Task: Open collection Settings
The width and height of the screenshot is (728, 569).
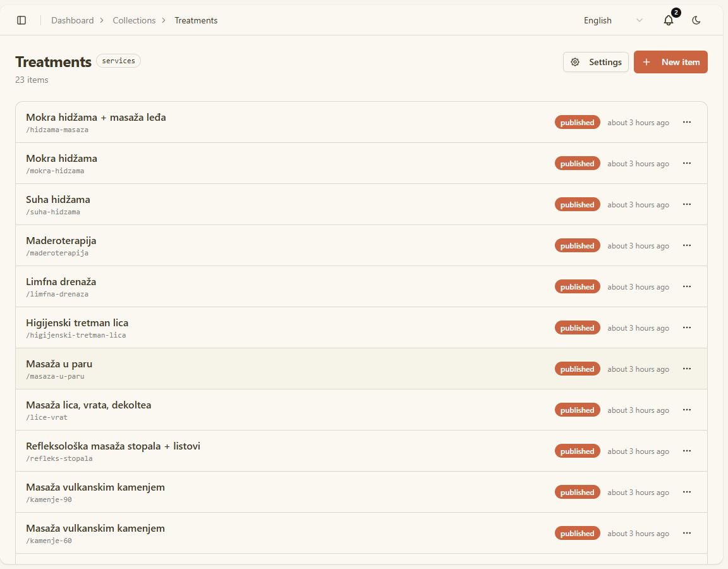Action: (596, 62)
